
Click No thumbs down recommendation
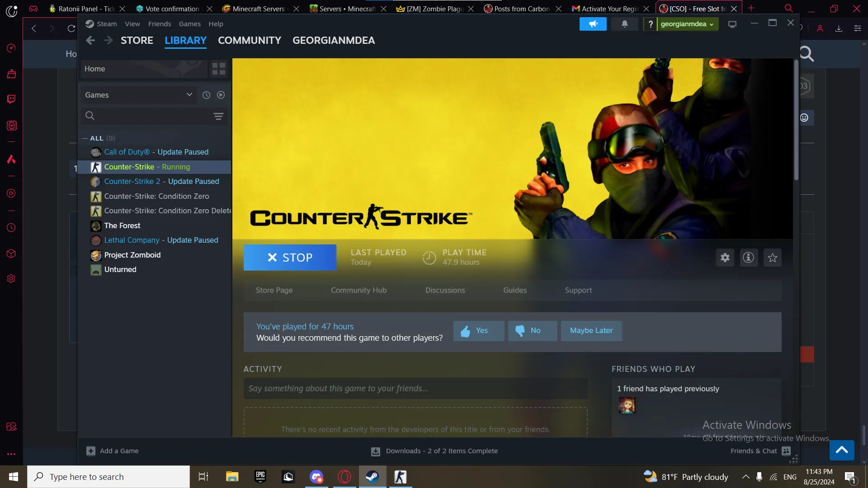533,331
